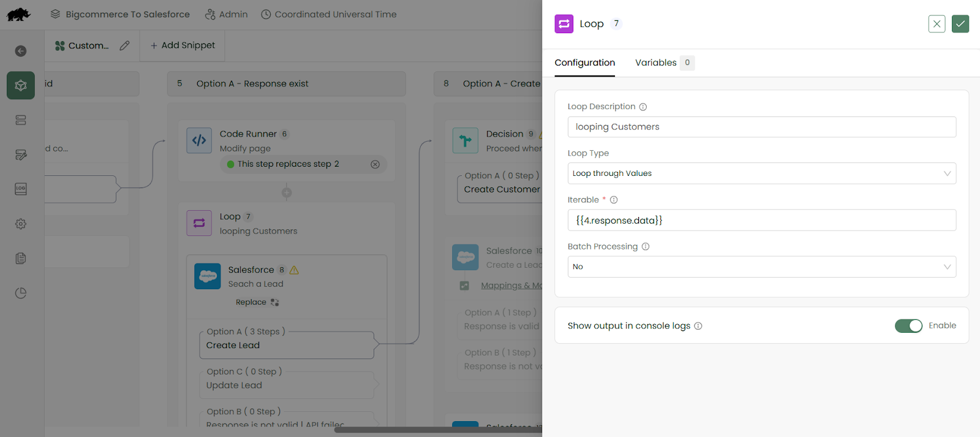Open the pie chart sidebar icon

coord(21,293)
